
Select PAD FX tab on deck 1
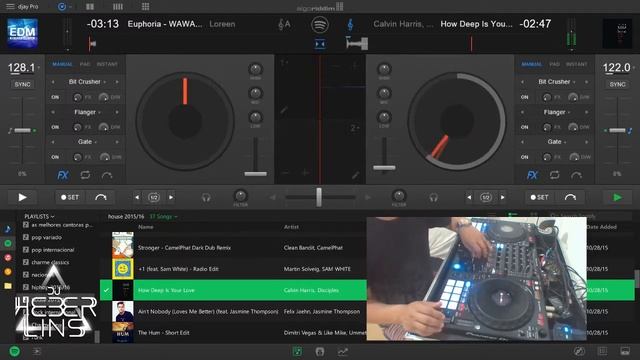click(85, 64)
